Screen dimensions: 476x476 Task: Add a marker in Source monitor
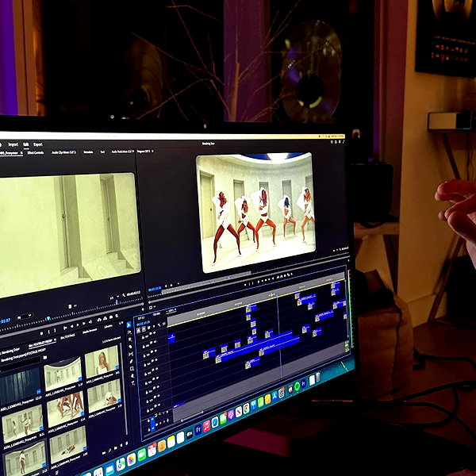pos(41,333)
